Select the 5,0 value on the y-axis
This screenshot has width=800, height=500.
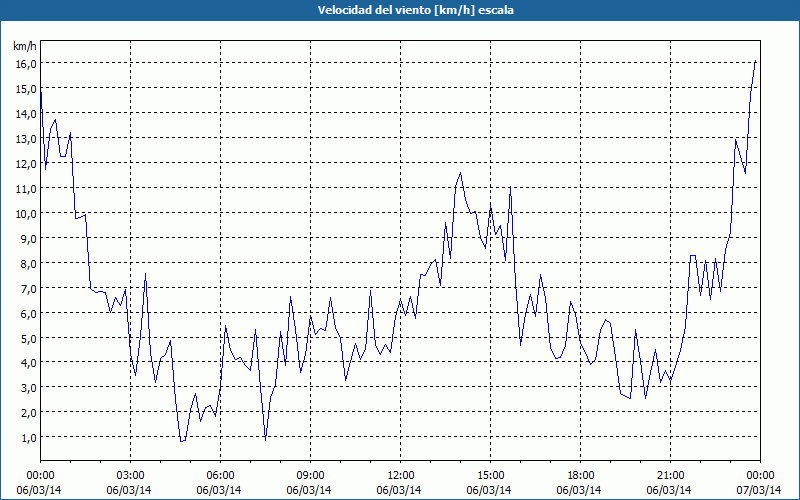28,338
